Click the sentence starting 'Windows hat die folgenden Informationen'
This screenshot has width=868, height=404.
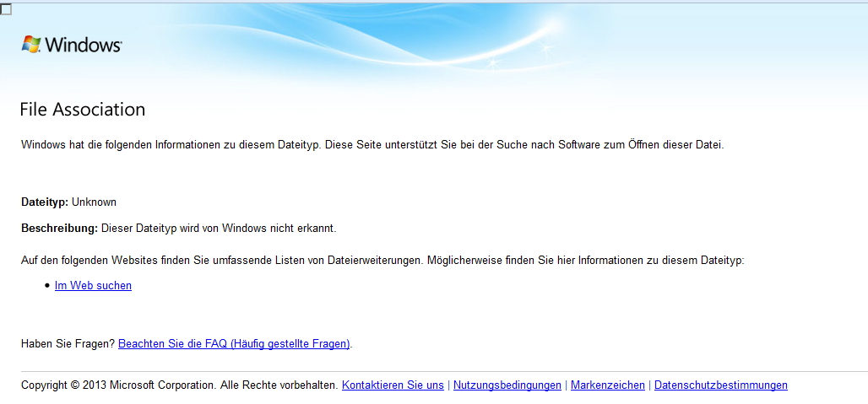(372, 145)
